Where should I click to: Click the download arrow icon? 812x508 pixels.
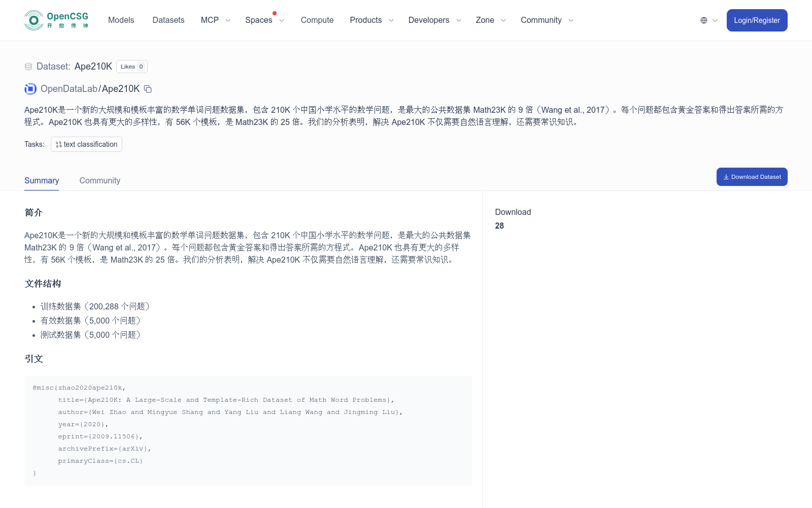(726, 177)
